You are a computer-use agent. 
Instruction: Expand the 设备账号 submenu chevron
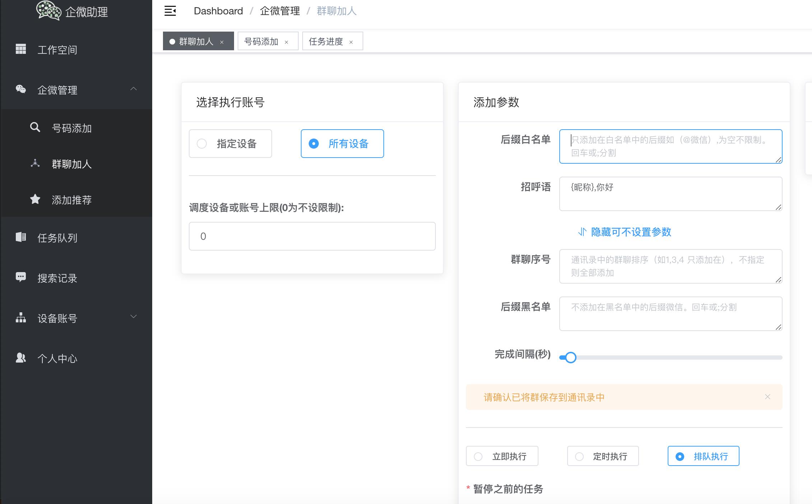pos(134,316)
